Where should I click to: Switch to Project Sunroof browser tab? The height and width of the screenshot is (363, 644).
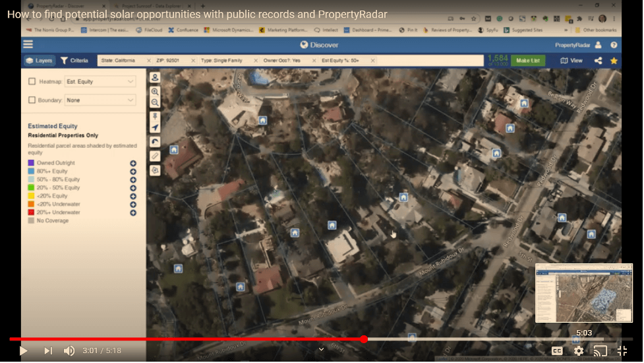pos(151,6)
